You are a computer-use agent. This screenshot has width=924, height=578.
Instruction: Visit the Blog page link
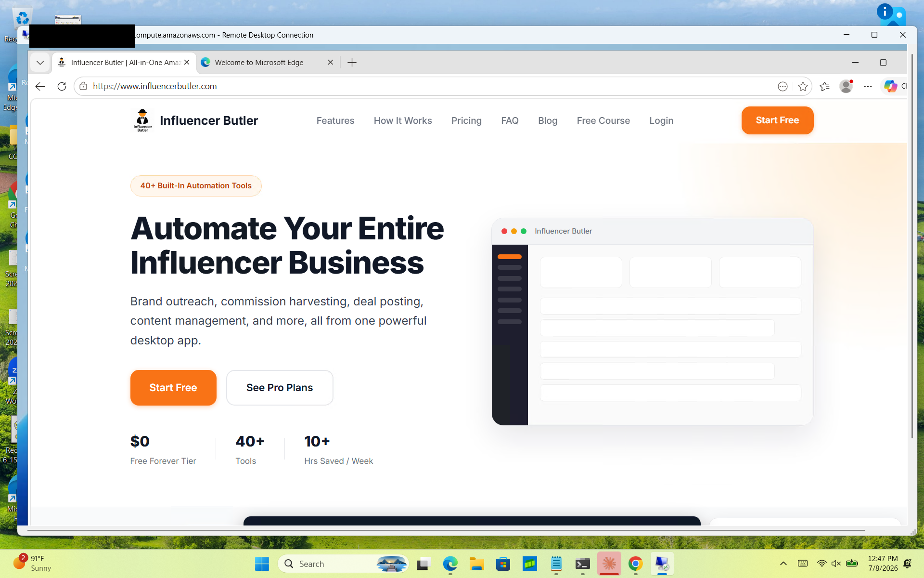548,121
